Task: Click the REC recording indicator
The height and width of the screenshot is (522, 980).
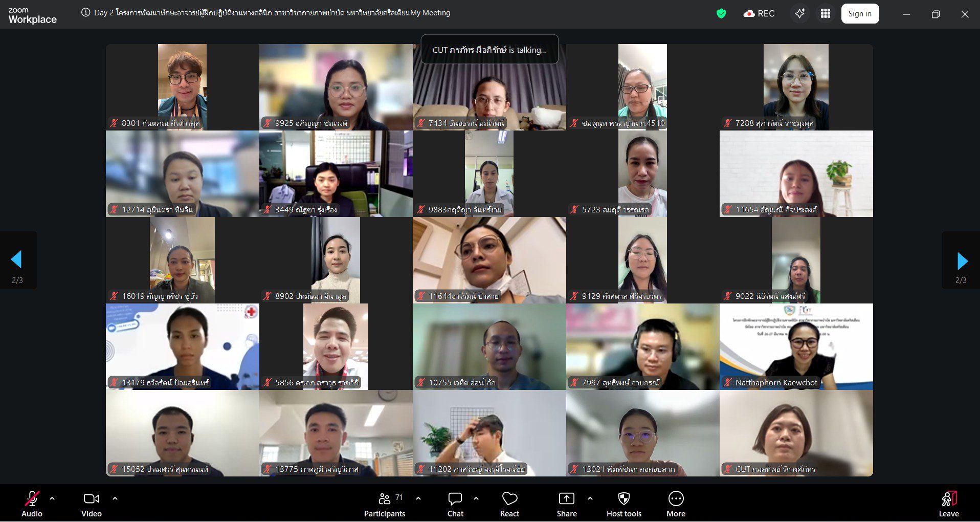Action: tap(759, 14)
